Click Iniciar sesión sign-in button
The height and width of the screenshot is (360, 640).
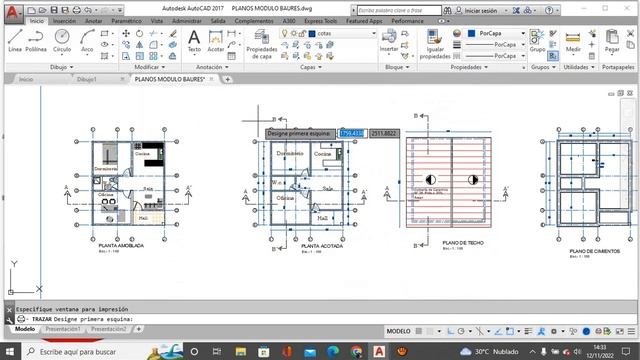click(480, 10)
